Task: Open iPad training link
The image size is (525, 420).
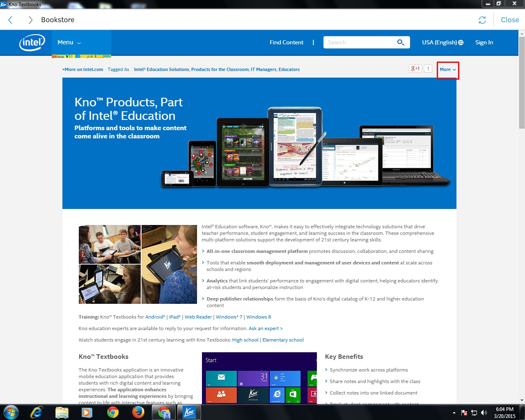Action: (x=175, y=317)
